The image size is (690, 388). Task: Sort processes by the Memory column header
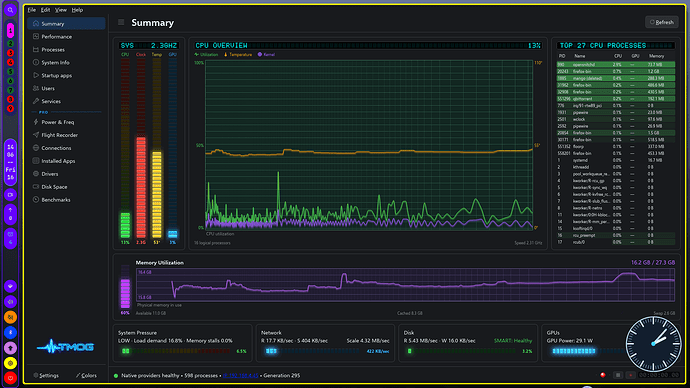click(656, 56)
